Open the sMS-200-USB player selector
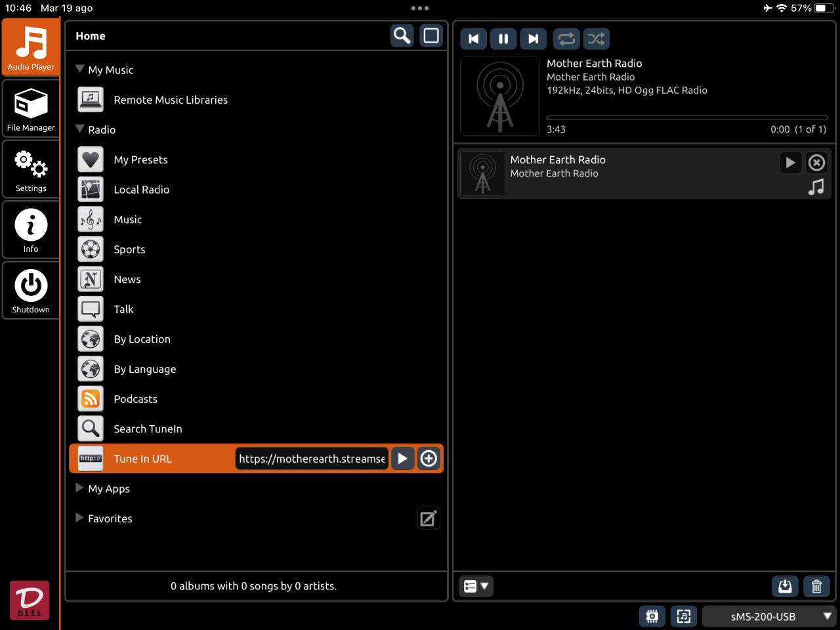This screenshot has height=630, width=840. tap(770, 616)
